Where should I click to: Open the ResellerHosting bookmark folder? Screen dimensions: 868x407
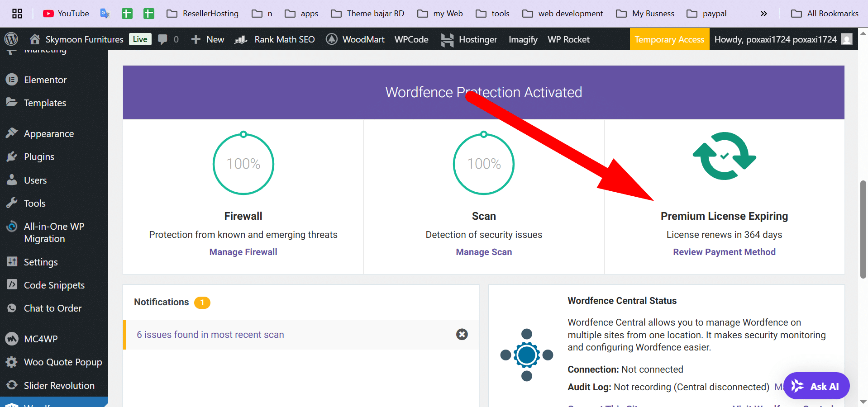pos(203,14)
